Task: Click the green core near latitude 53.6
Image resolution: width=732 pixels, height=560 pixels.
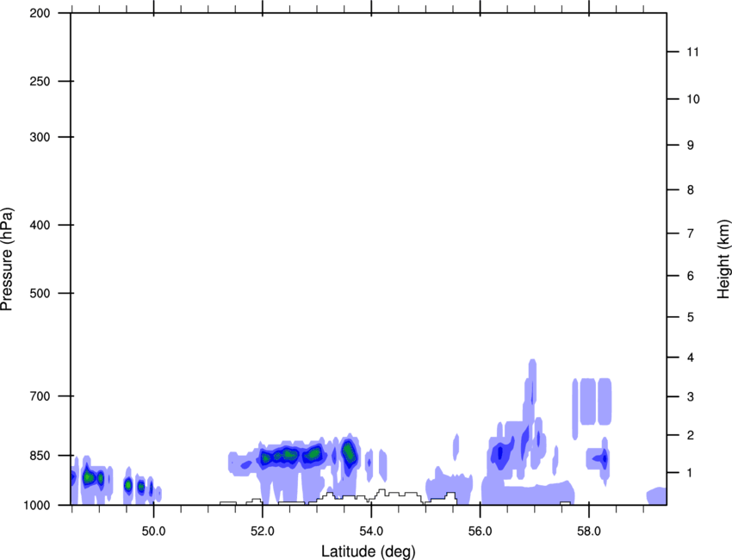Action: coord(349,452)
